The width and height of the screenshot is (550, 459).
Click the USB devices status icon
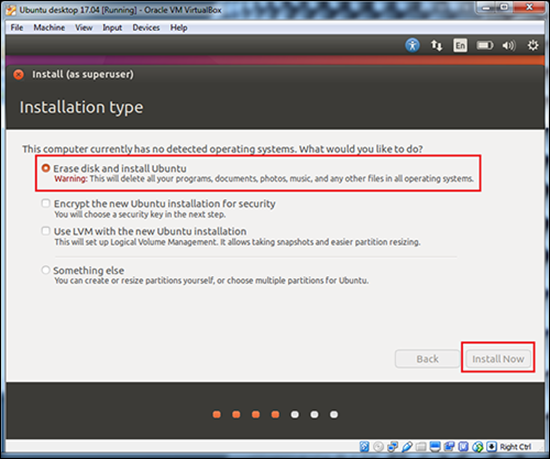[407, 447]
